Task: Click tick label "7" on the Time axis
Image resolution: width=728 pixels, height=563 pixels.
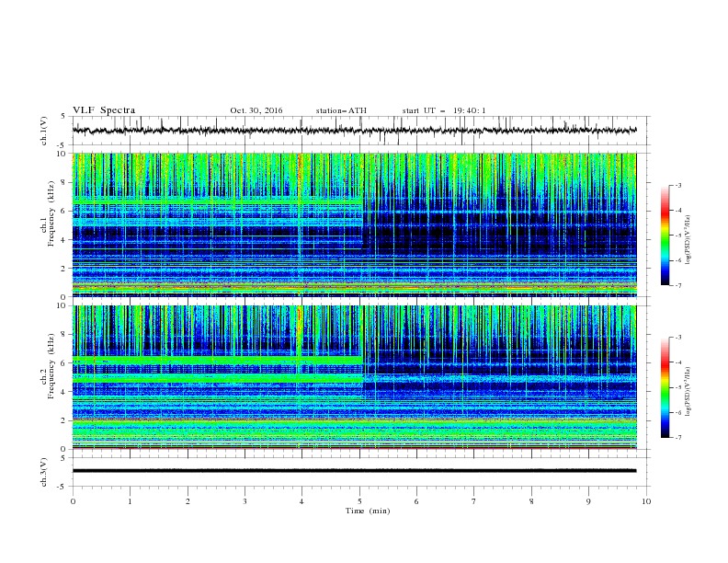Action: tap(474, 501)
